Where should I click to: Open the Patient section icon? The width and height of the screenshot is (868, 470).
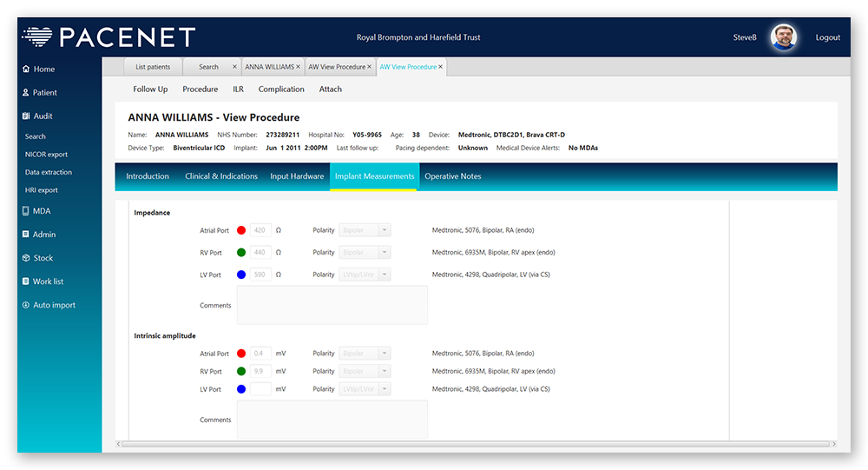[x=25, y=93]
